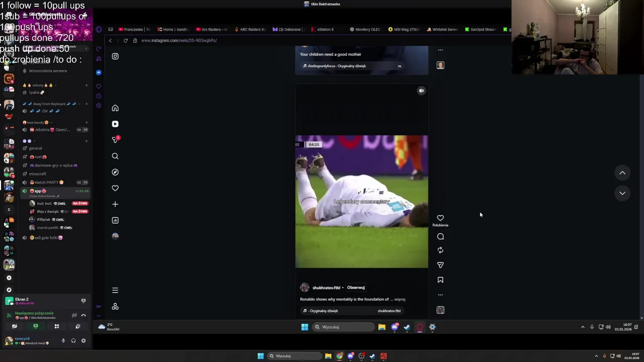This screenshot has width=644, height=362.
Task: Follow shukhratov.ftbl via Obserwuj button
Action: 356,288
